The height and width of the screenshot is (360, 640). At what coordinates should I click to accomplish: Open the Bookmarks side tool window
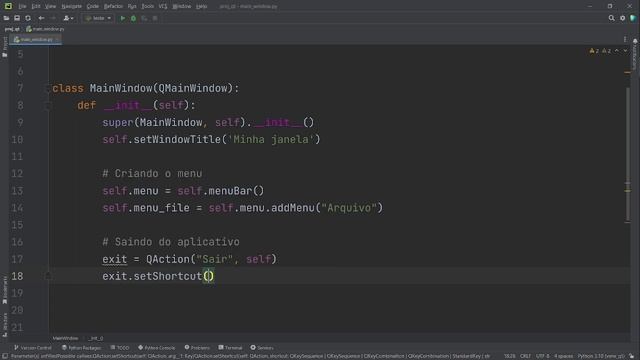pos(5,290)
